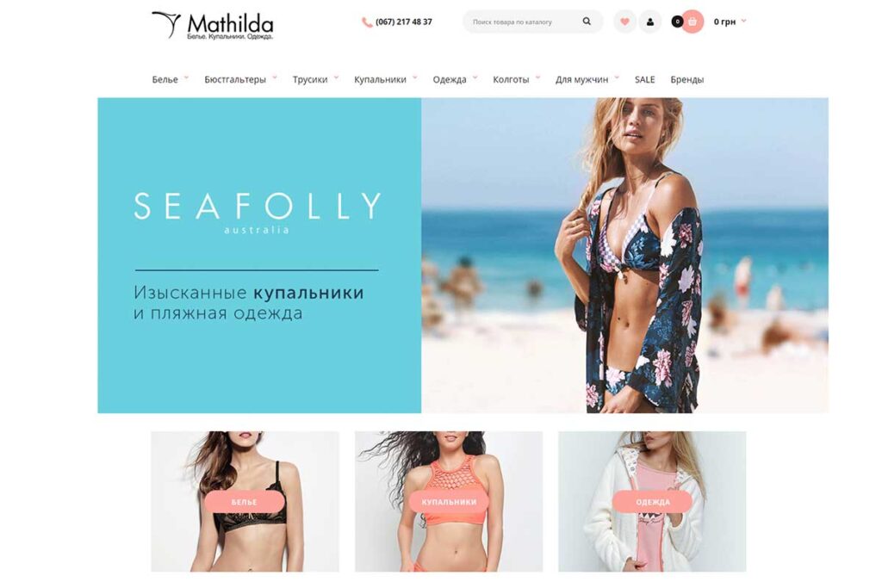
Task: Click the search magnifier icon
Action: (x=587, y=22)
